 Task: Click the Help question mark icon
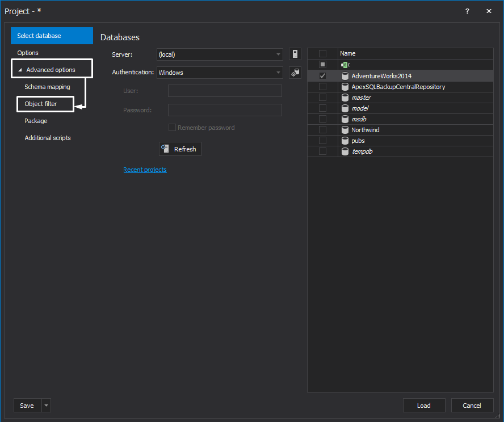[467, 11]
